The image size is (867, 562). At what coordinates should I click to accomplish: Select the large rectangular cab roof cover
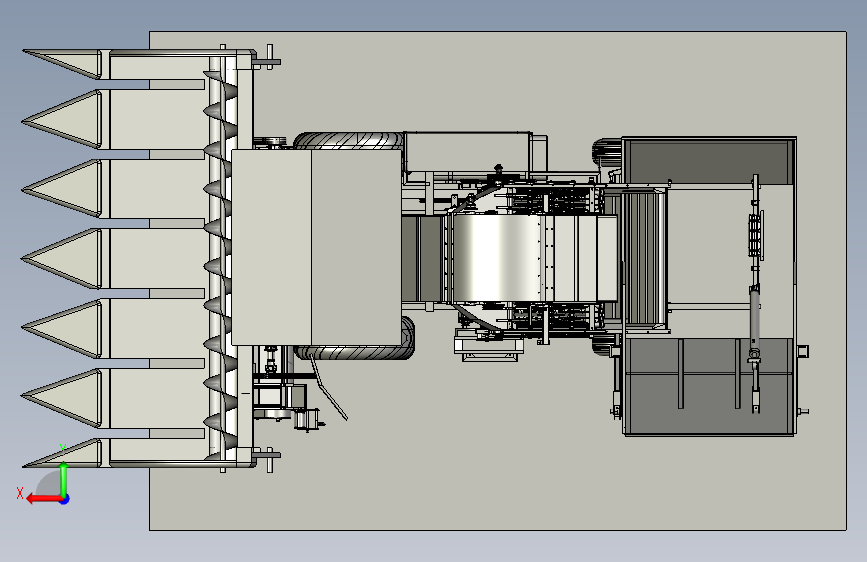click(316, 247)
